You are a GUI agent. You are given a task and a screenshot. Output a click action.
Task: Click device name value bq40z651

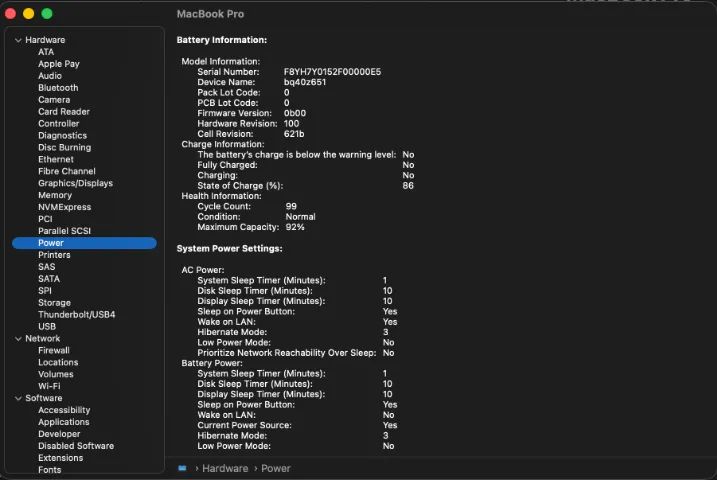[x=305, y=82]
